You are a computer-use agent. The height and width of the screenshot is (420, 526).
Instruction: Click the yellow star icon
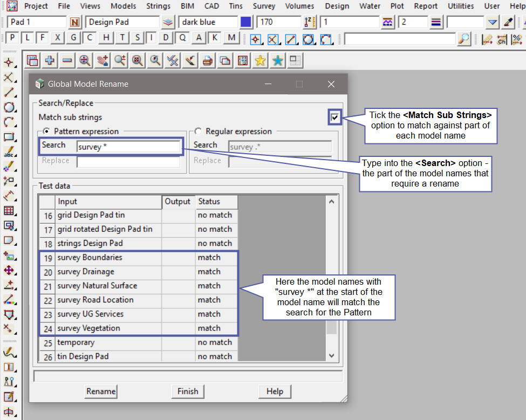click(260, 61)
